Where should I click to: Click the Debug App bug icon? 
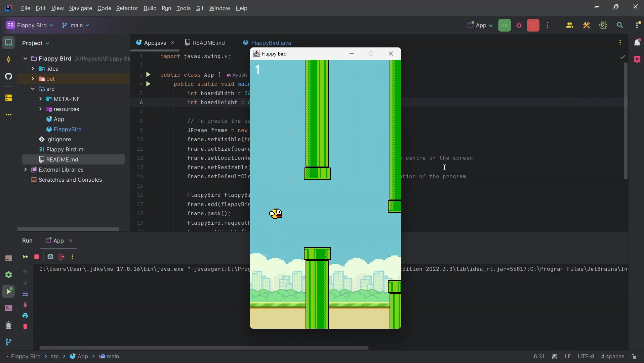click(x=519, y=26)
